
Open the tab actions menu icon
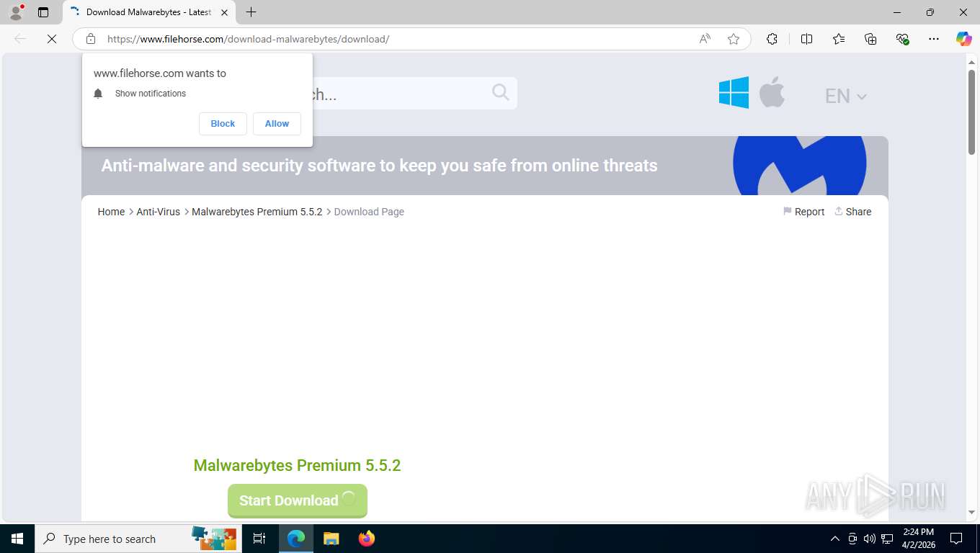click(x=43, y=12)
